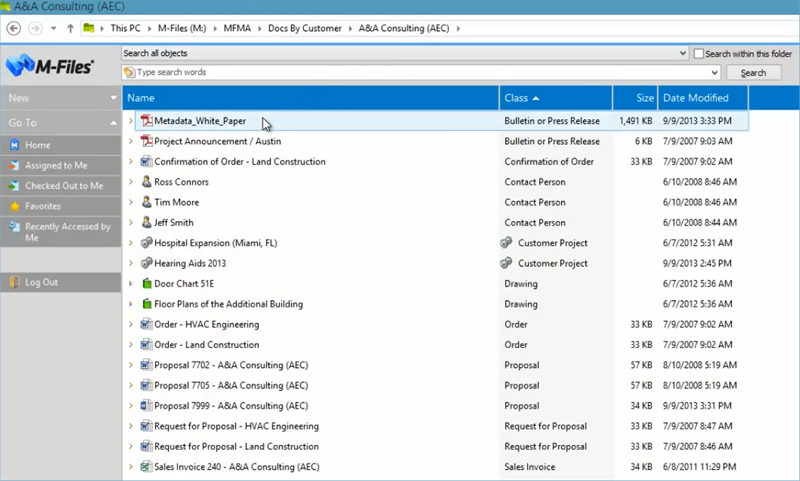The width and height of the screenshot is (800, 481).
Task: Click the Word icon of Order - Land Construction
Action: 146,345
